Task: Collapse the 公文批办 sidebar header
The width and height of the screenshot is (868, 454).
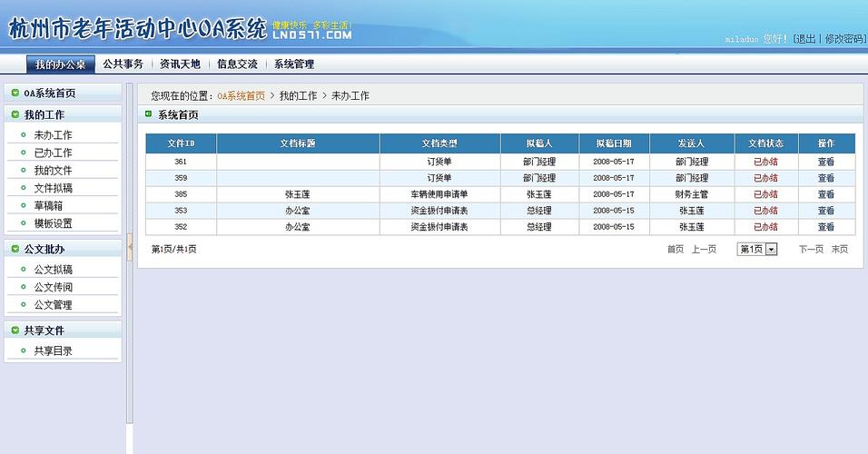Action: click(x=64, y=249)
